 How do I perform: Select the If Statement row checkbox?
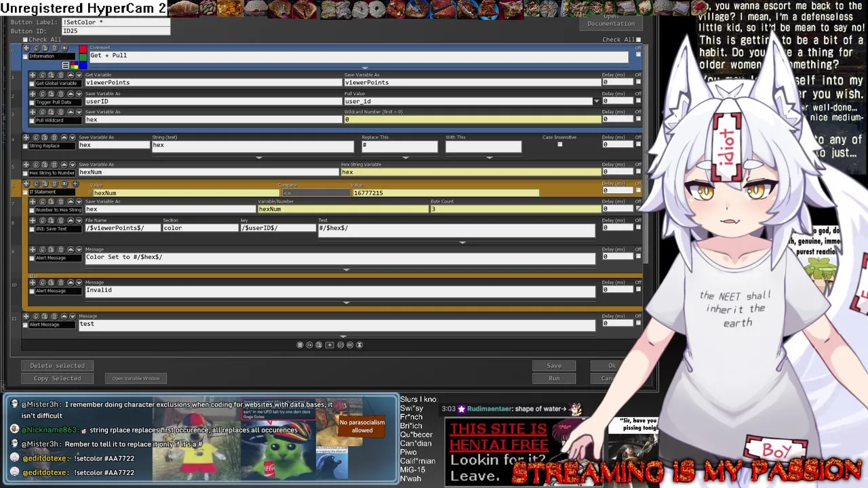25,192
